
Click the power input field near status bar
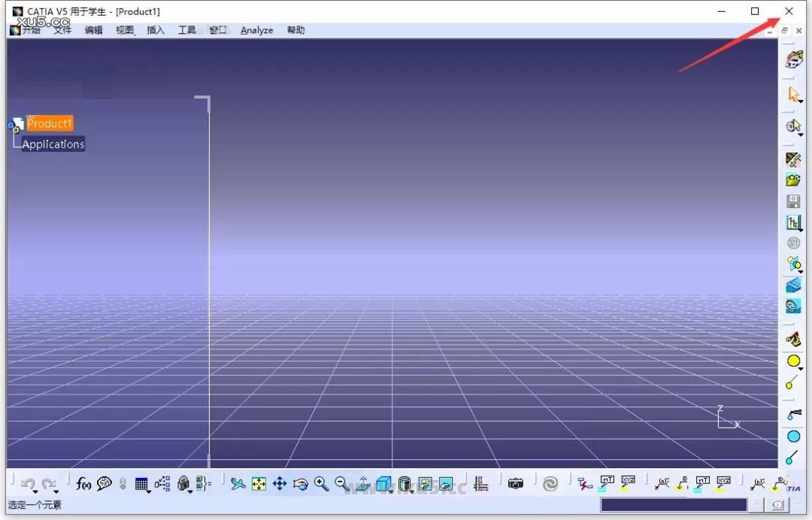tap(673, 504)
